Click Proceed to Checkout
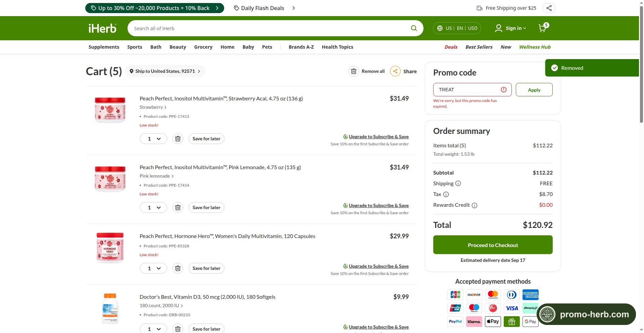Image resolution: width=644 pixels, height=333 pixels. click(x=493, y=245)
